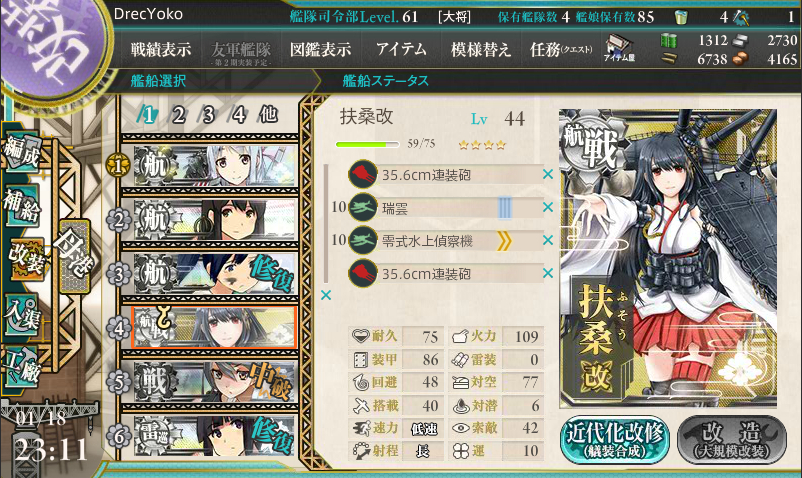The height and width of the screenshot is (478, 802).
Task: Switch to fleet tab 2
Action: 177,115
